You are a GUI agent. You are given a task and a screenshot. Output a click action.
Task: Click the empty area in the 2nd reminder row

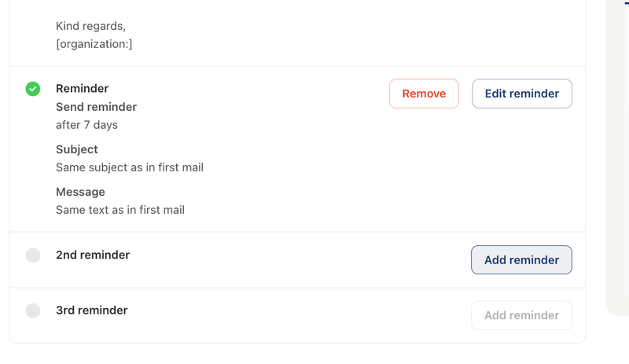pyautogui.click(x=299, y=259)
